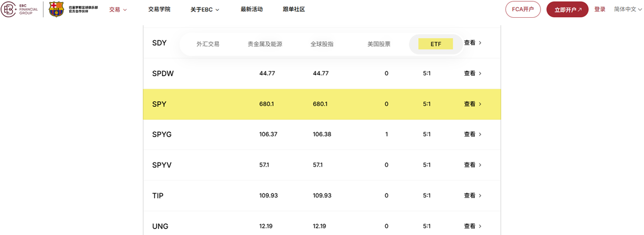Switch to the 外汇交易 tab
This screenshot has width=644, height=235.
tap(208, 44)
